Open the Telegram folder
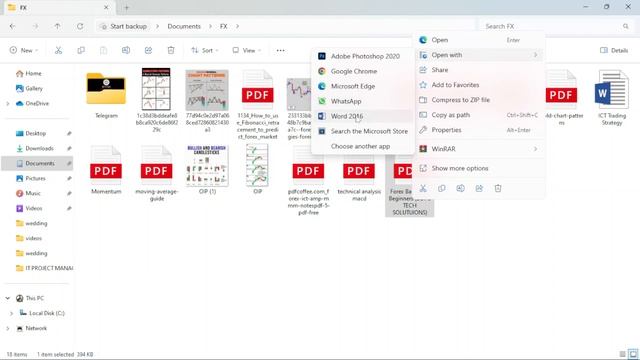The image size is (640, 360). 106,95
